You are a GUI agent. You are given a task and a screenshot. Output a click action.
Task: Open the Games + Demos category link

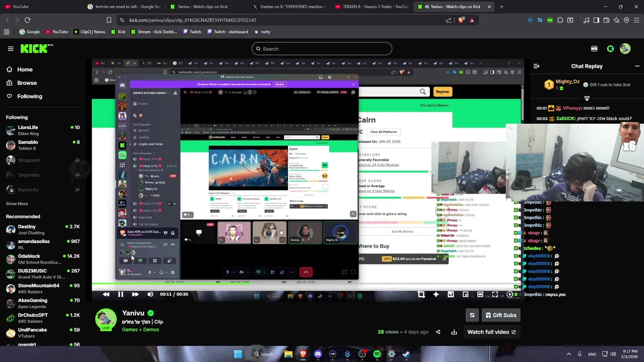tap(140, 329)
